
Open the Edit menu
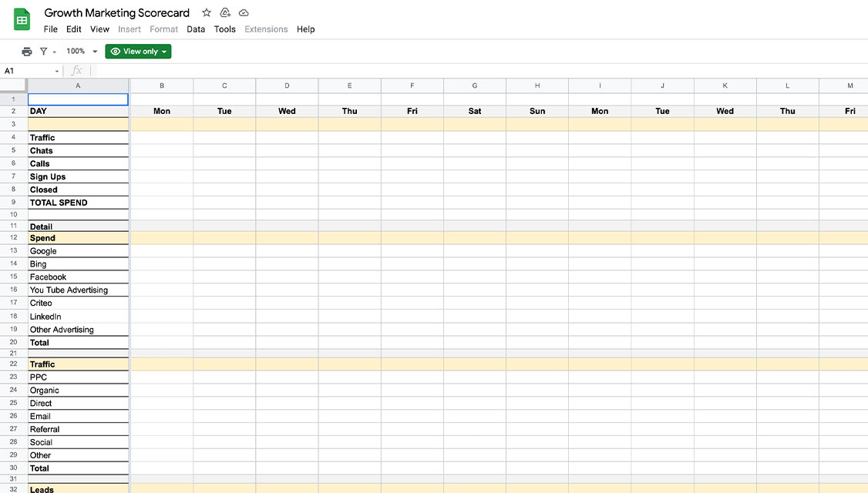(74, 29)
